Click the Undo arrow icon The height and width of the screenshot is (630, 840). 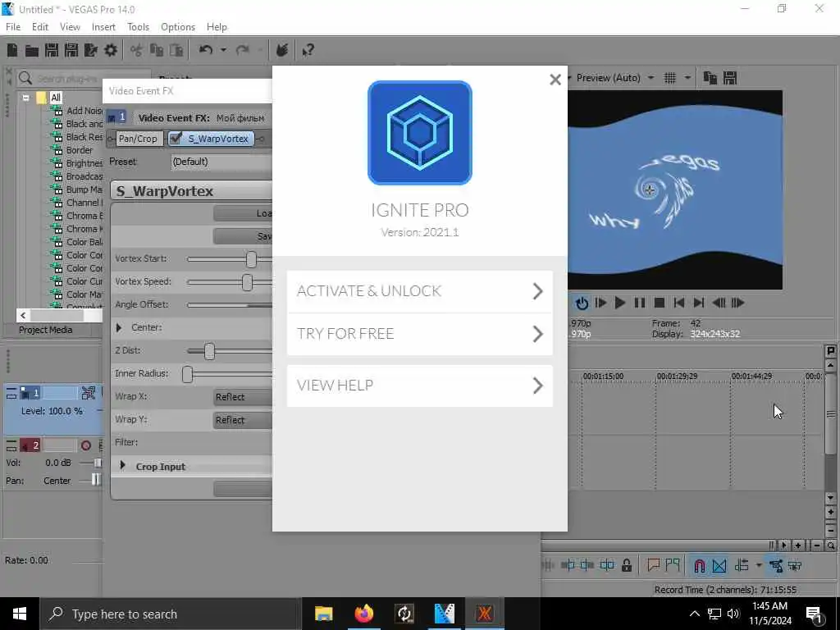206,50
